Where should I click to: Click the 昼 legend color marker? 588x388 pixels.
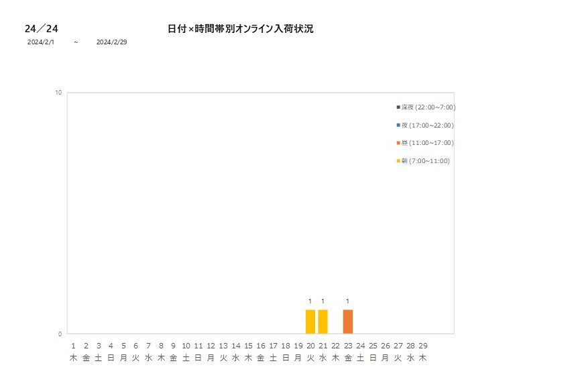[396, 142]
